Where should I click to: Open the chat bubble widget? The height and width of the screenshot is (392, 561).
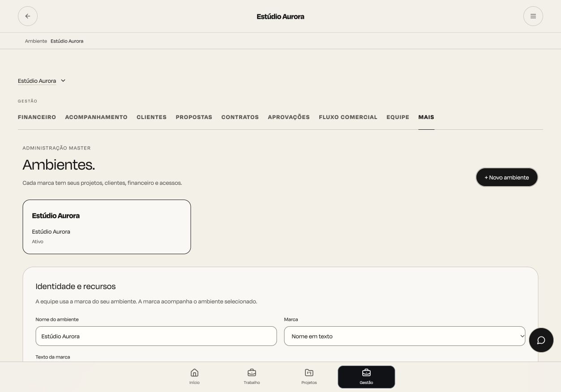tap(541, 340)
